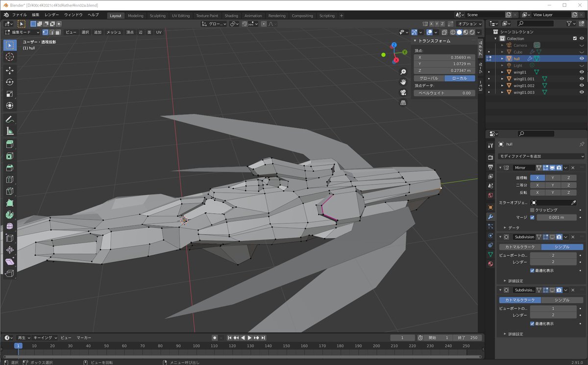The image size is (588, 365).
Task: Click the zoom magnifier viewport icon
Action: [403, 72]
